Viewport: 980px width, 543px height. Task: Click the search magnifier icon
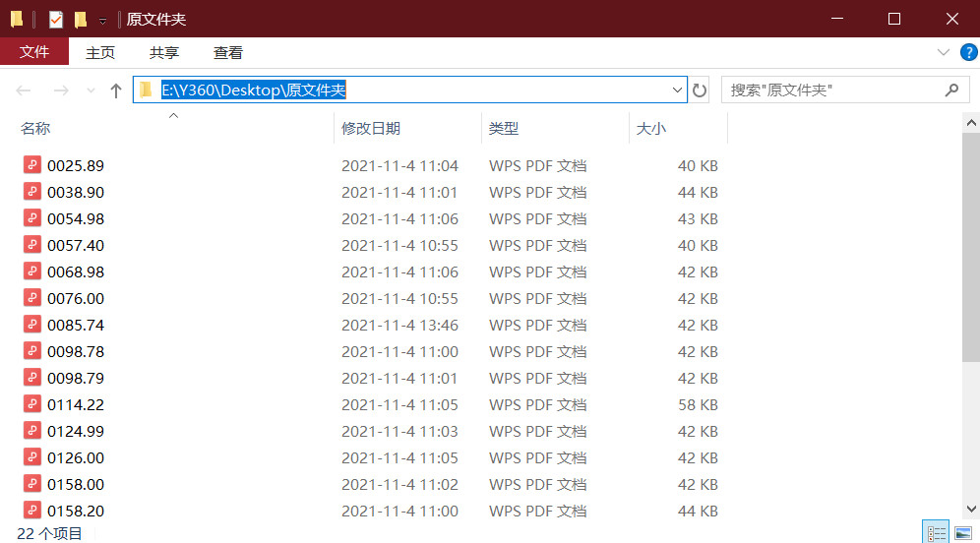951,90
